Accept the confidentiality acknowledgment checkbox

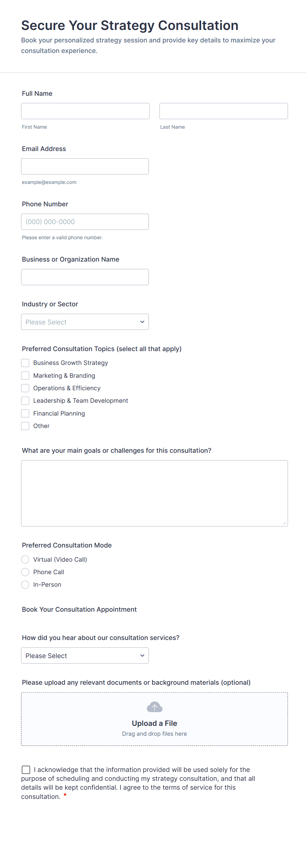(26, 770)
